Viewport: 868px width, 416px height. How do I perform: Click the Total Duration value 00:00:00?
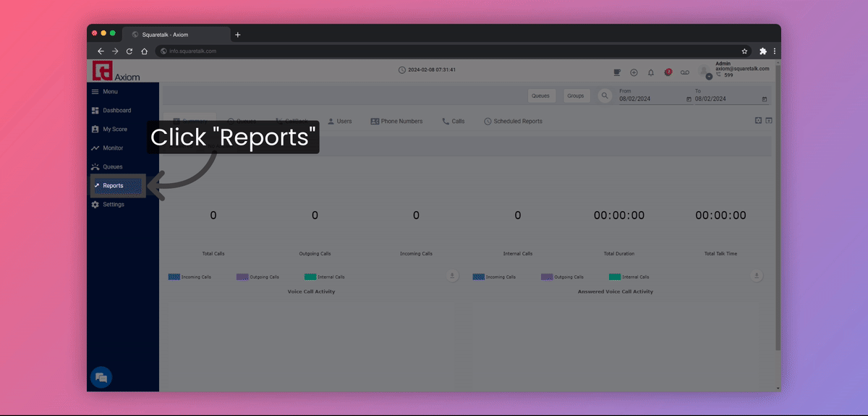click(619, 216)
